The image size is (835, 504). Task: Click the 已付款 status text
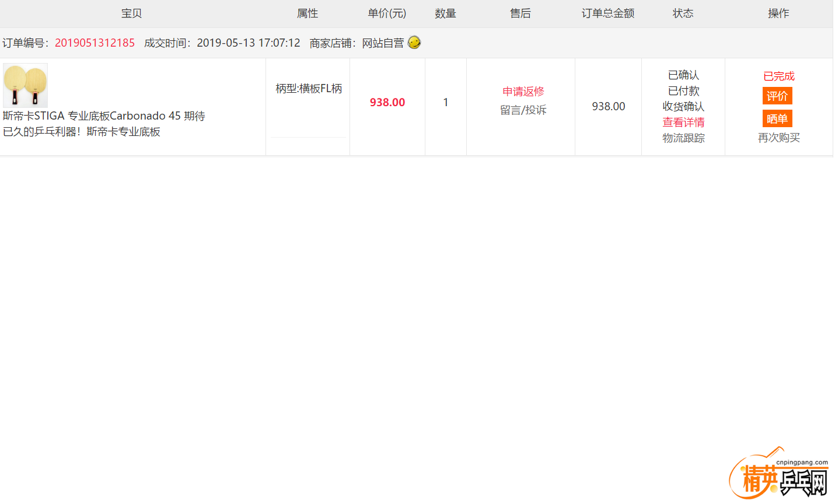point(683,90)
